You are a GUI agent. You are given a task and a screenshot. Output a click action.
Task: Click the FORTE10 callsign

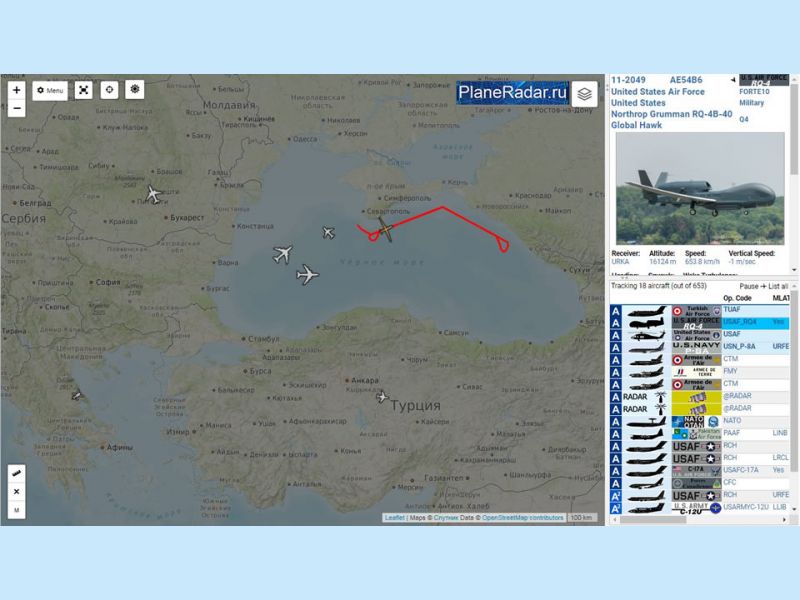pos(754,92)
